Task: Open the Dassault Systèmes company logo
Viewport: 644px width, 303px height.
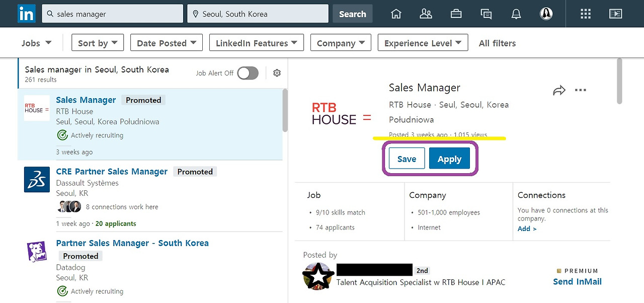Action: pos(37,179)
